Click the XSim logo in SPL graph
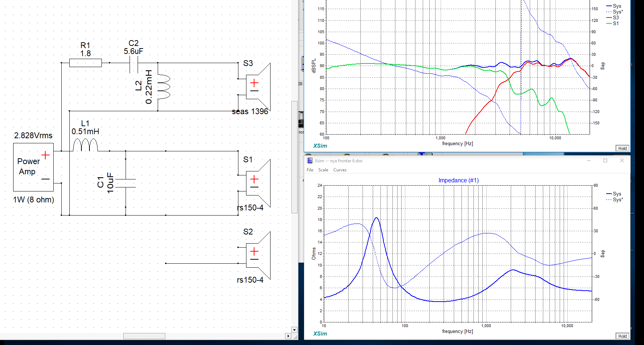 (320, 146)
